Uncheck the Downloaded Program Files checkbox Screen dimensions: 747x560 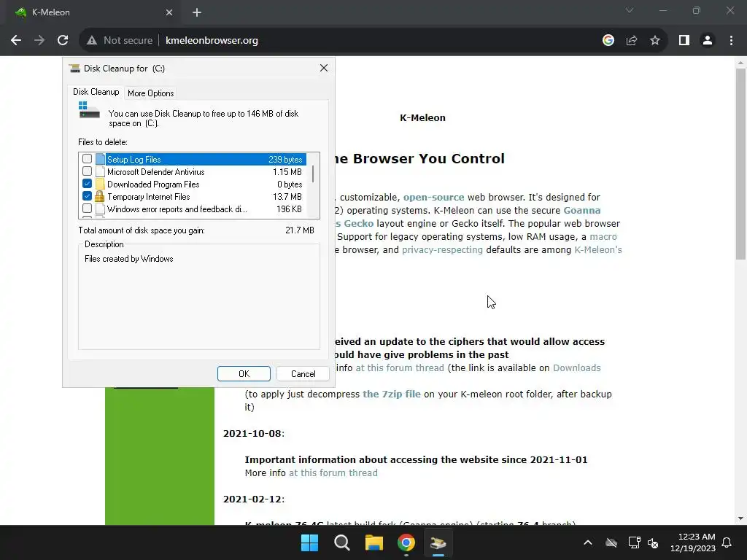(x=88, y=183)
